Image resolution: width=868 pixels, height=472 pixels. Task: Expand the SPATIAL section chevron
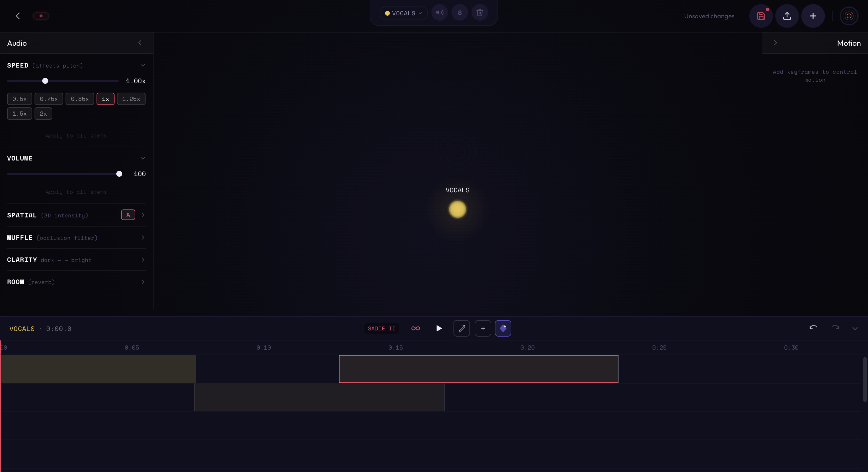[143, 215]
